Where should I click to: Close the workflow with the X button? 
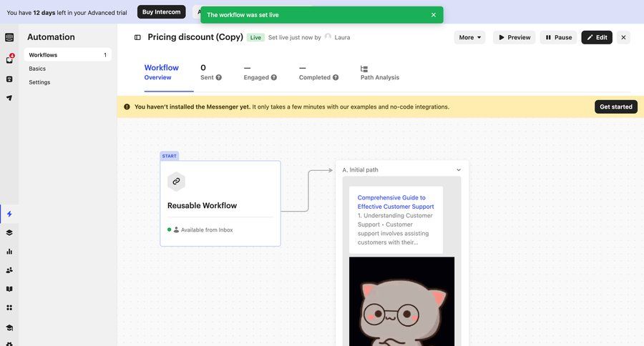click(x=623, y=37)
